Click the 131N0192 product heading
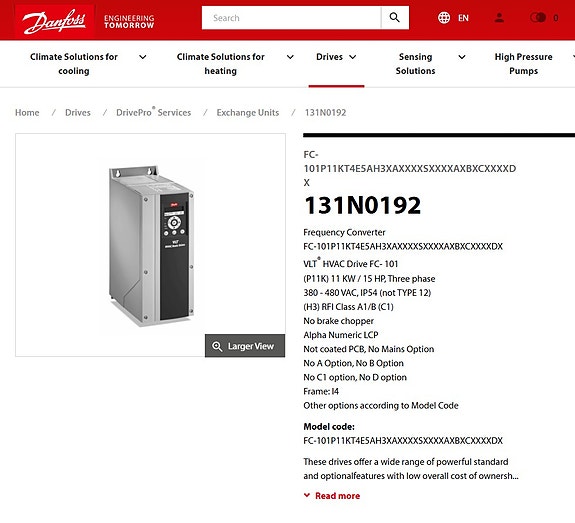This screenshot has height=523, width=575. click(x=363, y=205)
